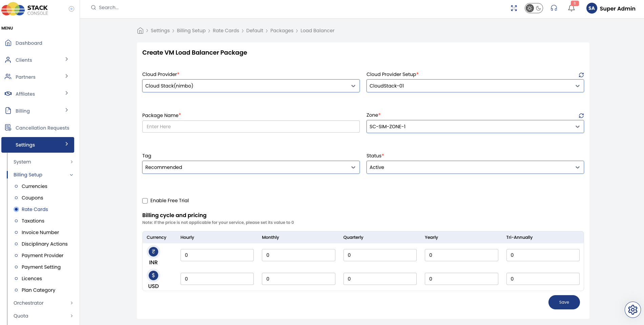Click the Partners people icon
This screenshot has width=644, height=325.
8,77
